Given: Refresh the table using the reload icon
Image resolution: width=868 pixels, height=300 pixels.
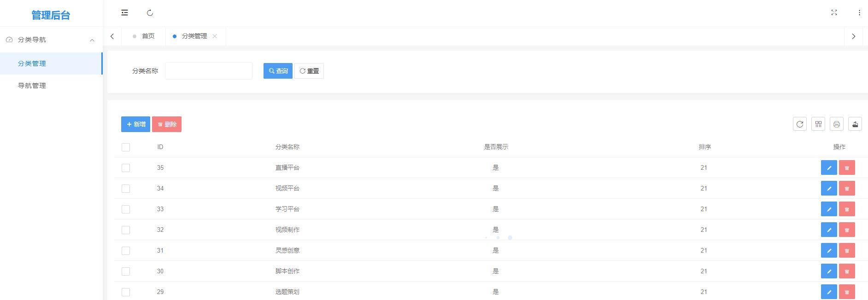Looking at the screenshot, I should pos(800,124).
